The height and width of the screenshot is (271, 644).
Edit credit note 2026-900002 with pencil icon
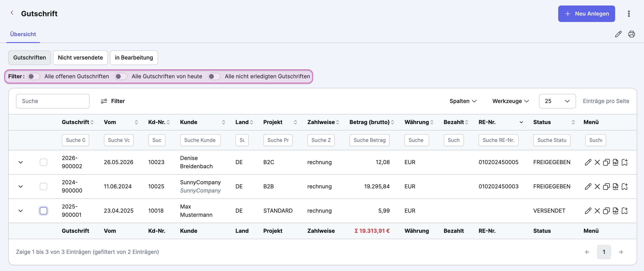point(588,162)
